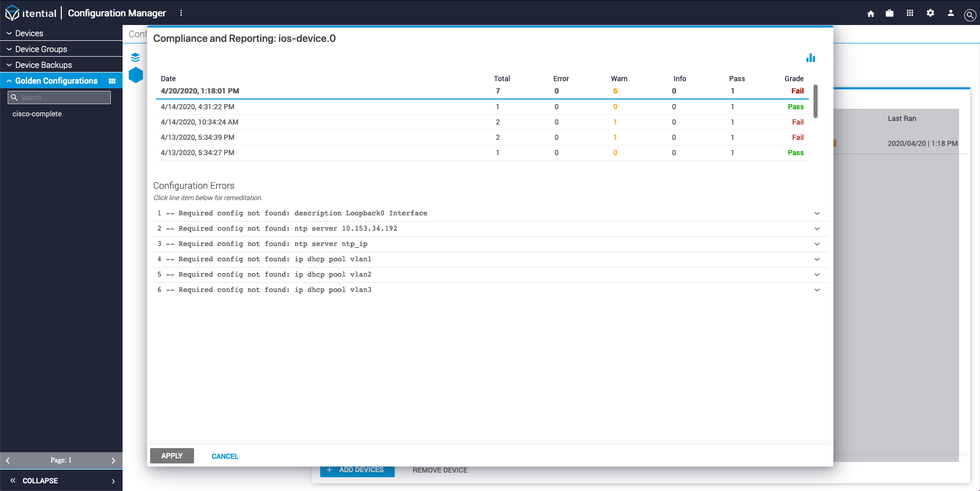Click the CANCEL button
The image size is (980, 491).
225,456
